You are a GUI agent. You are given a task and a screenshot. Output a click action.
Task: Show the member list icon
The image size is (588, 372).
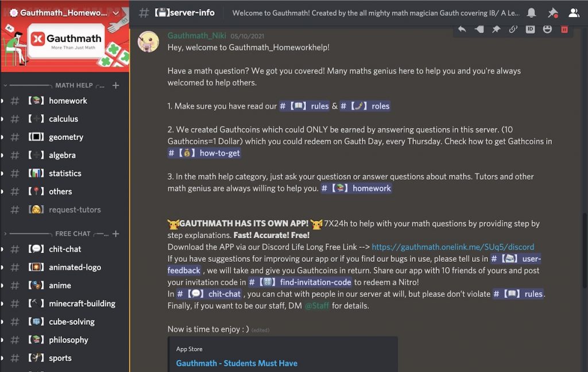(574, 13)
